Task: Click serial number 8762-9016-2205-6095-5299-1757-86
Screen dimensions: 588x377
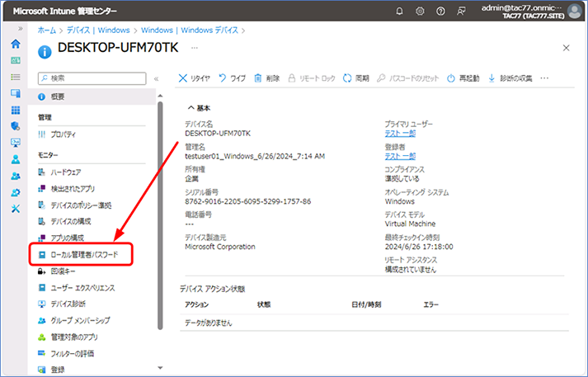Action: [x=248, y=201]
